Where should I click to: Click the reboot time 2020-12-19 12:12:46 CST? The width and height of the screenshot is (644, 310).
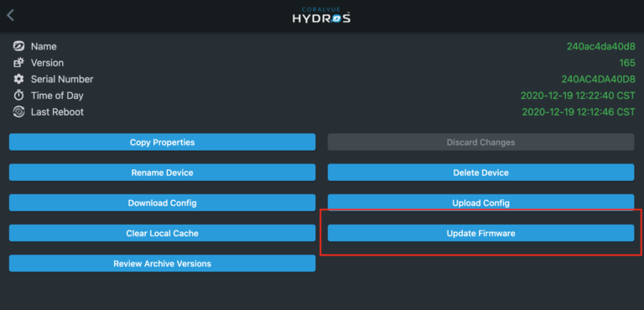[x=579, y=112]
